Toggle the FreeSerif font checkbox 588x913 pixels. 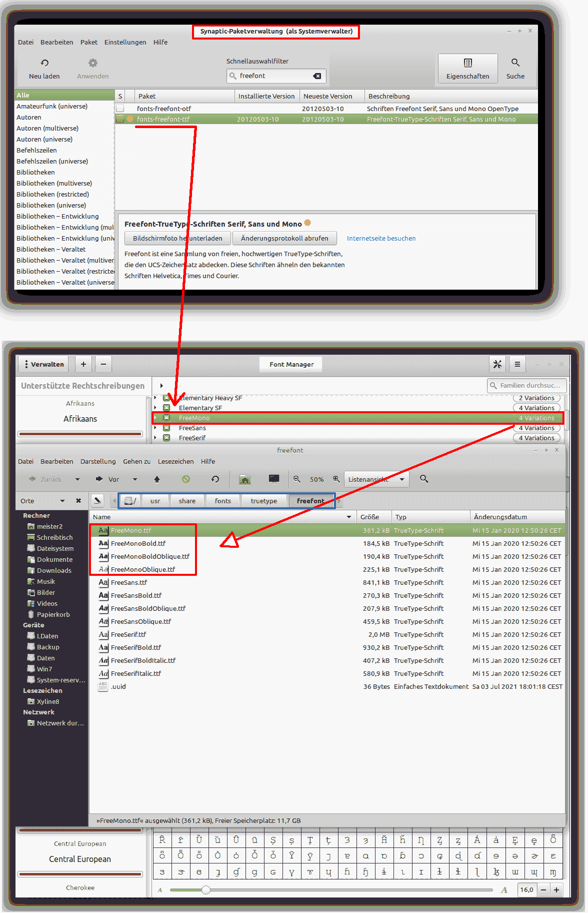click(x=166, y=438)
